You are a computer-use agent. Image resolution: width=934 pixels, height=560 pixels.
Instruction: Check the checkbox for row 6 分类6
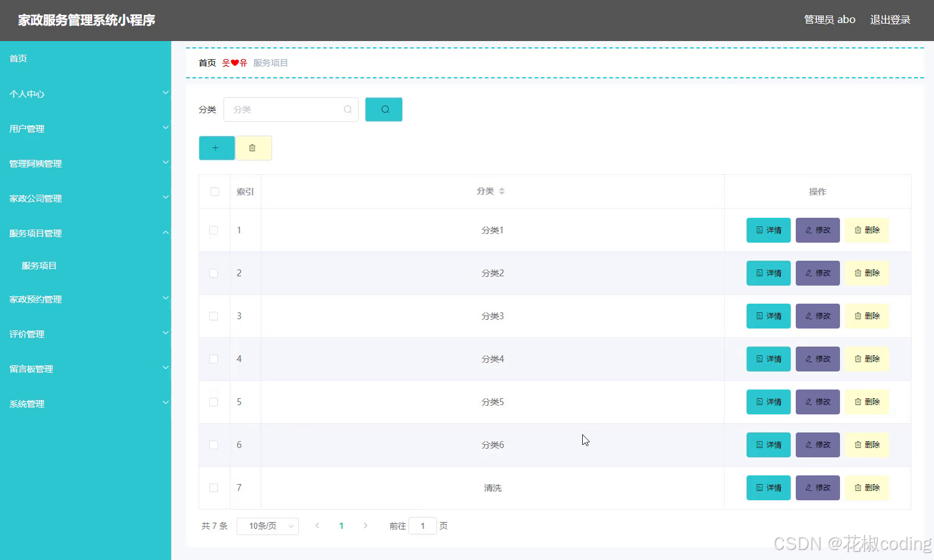(x=214, y=445)
